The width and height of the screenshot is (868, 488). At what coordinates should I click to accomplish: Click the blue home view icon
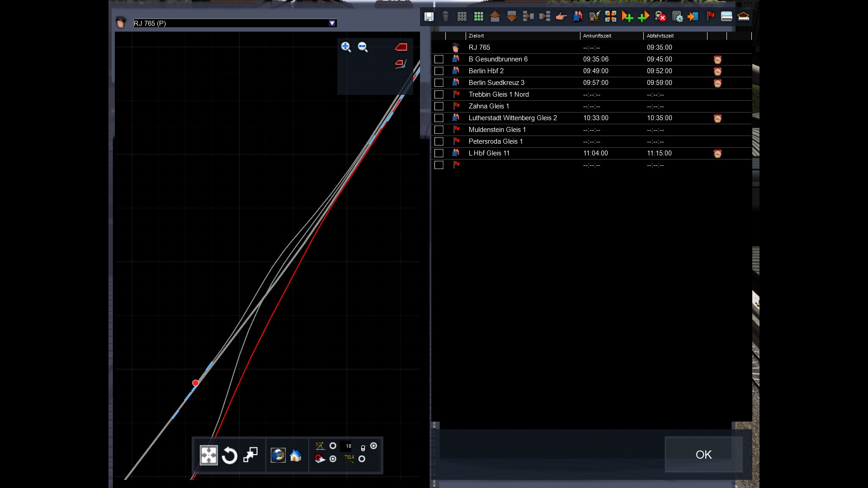coord(296,455)
